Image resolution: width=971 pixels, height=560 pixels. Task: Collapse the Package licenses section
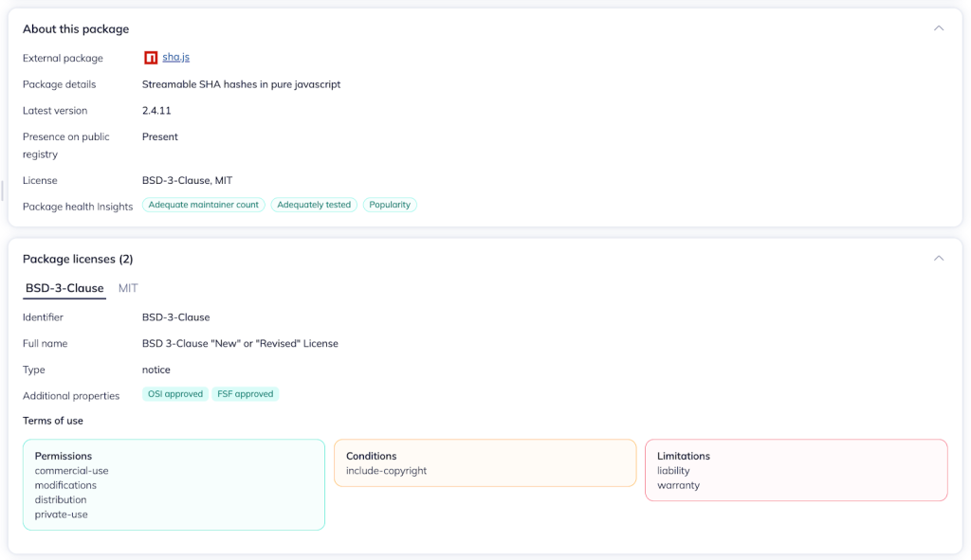point(939,259)
